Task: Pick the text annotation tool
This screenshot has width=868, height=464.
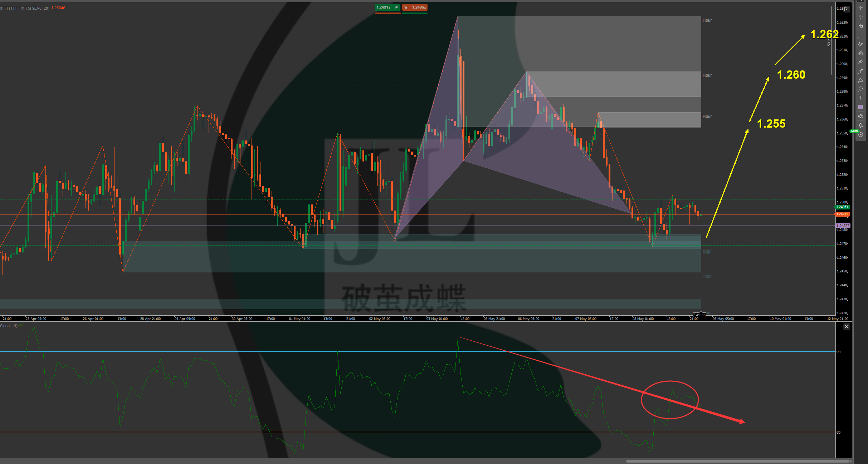Action: (x=860, y=98)
